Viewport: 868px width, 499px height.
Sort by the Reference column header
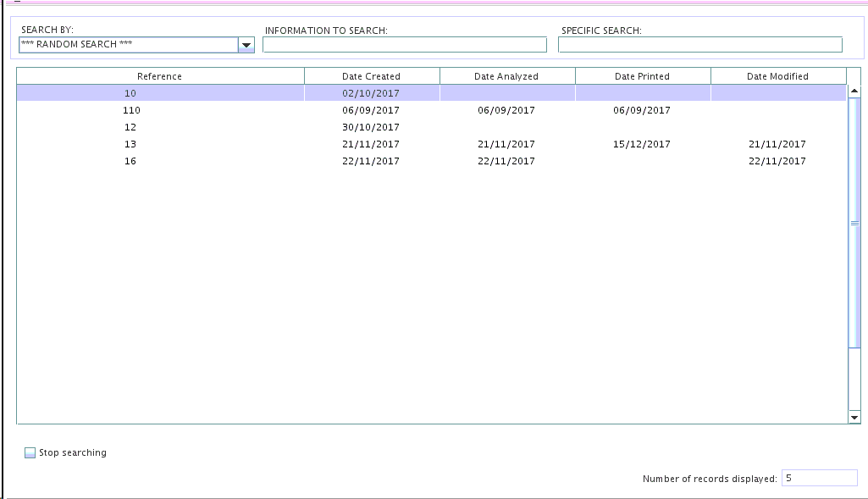160,76
